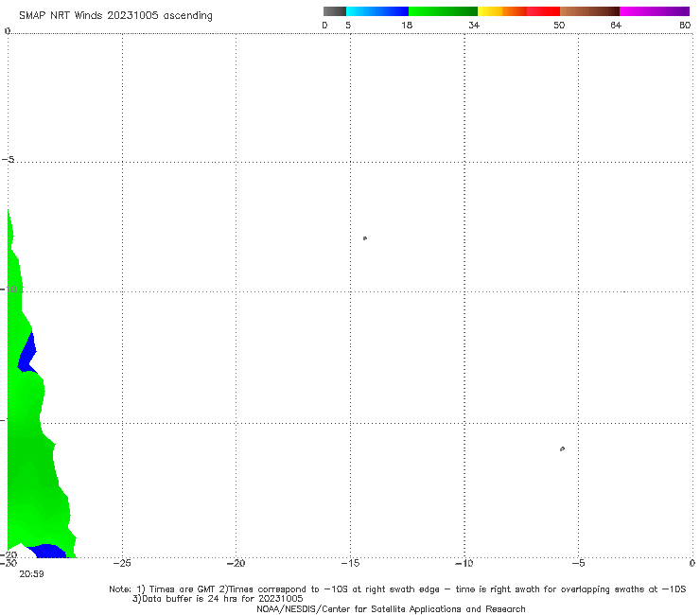Click the red segment of the color bar
The height and width of the screenshot is (615, 700).
tap(543, 11)
